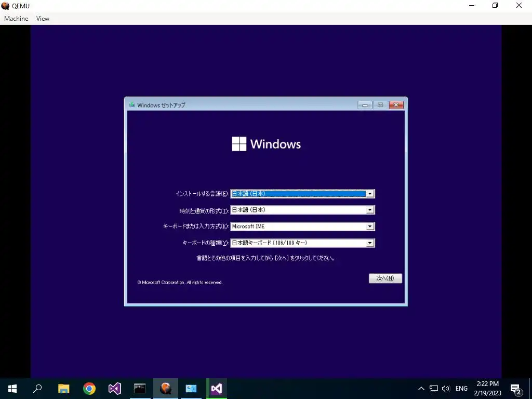Show hidden system tray icons
Image resolution: width=532 pixels, height=399 pixels.
click(x=421, y=389)
